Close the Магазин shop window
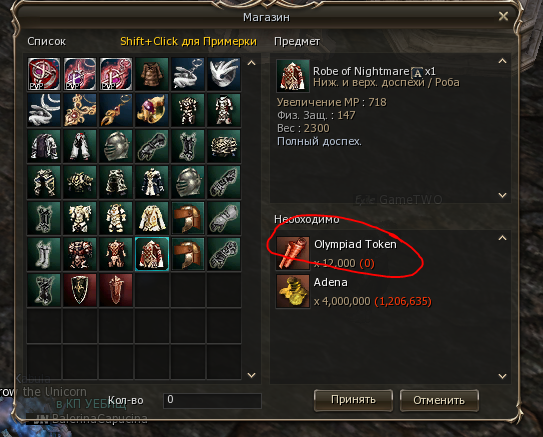The height and width of the screenshot is (437, 543). coord(503,16)
